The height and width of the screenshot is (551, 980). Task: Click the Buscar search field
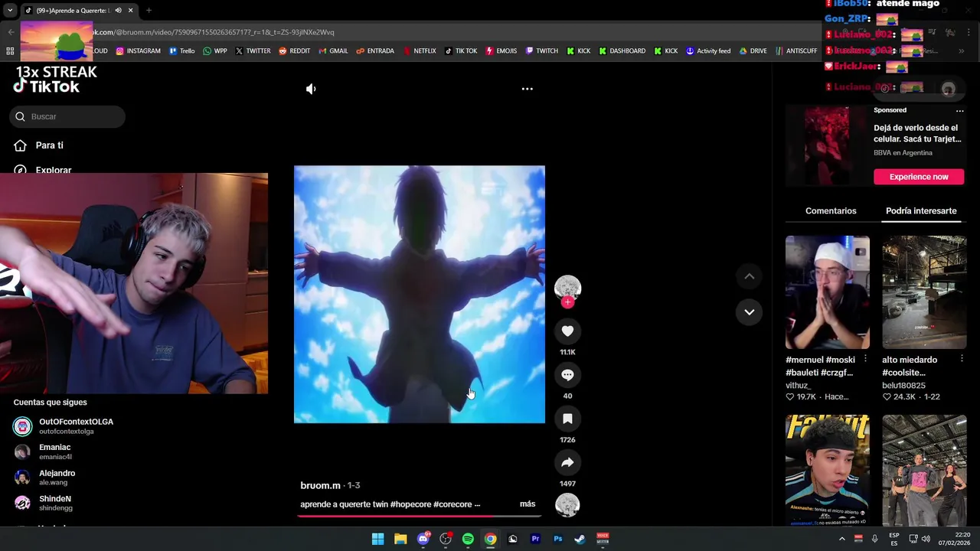tap(67, 116)
